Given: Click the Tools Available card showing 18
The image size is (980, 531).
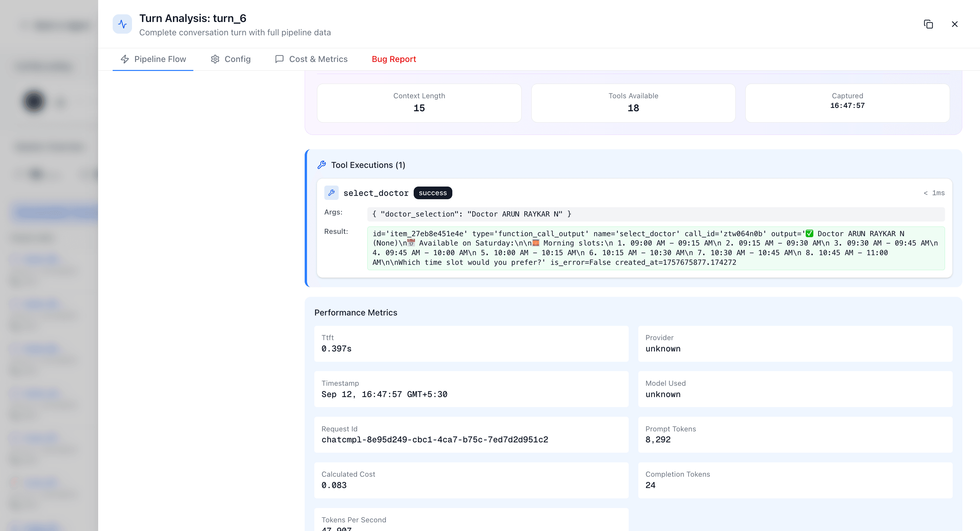Looking at the screenshot, I should tap(633, 103).
